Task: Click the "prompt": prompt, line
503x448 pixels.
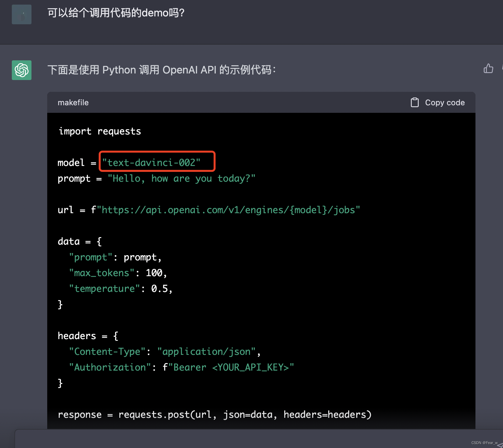Action: click(115, 257)
